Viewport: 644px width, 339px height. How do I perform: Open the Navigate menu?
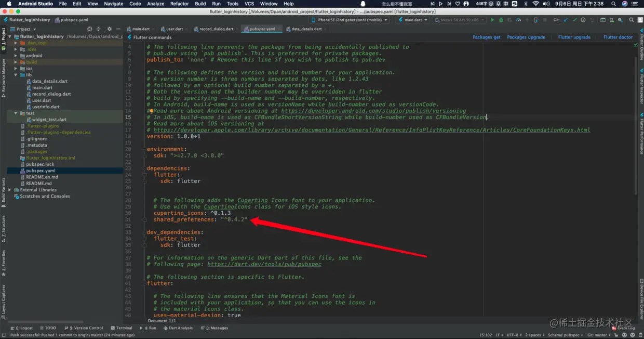click(113, 4)
